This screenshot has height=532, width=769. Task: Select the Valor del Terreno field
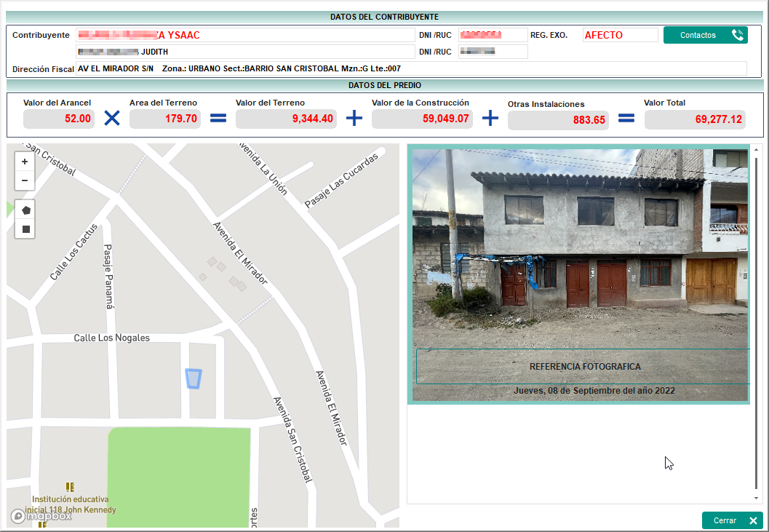tap(286, 119)
